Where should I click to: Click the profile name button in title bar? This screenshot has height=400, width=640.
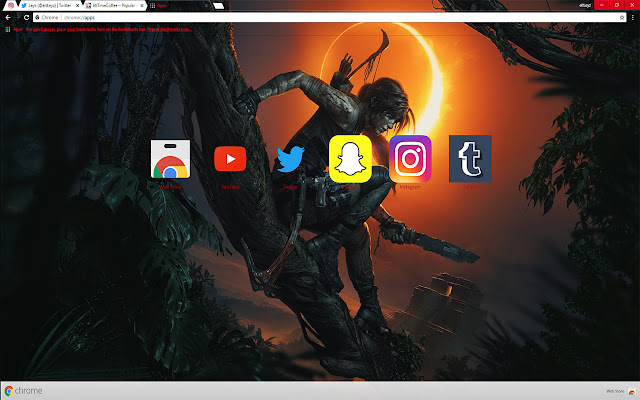pyautogui.click(x=584, y=5)
